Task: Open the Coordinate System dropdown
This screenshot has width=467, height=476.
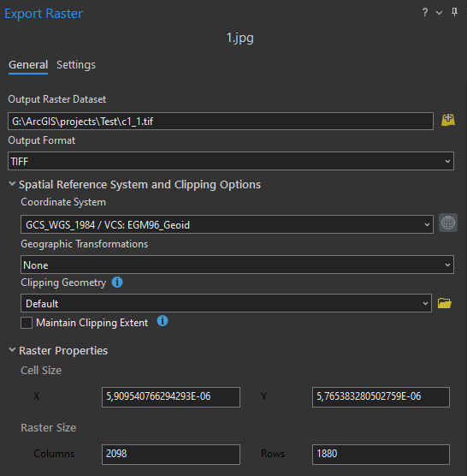Action: click(x=227, y=224)
